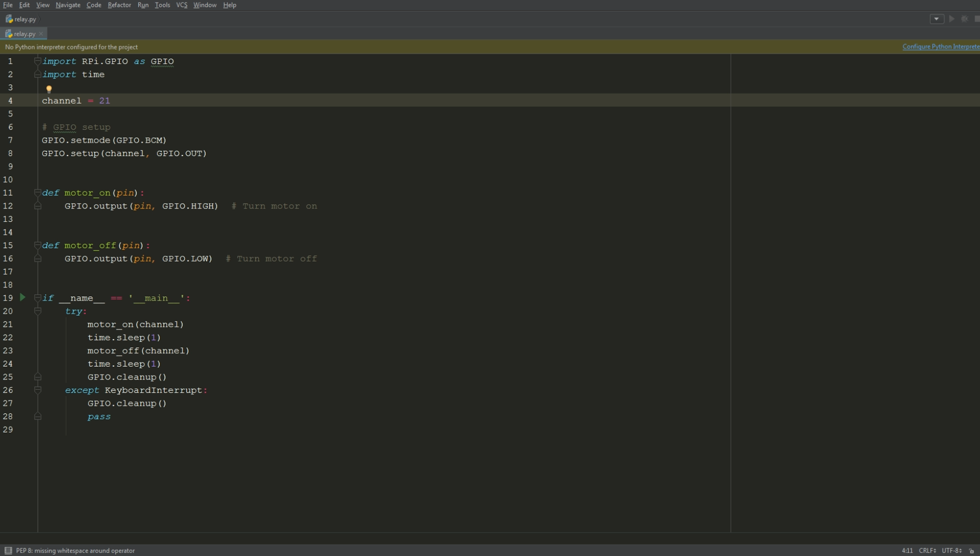Image resolution: width=980 pixels, height=556 pixels.
Task: Click green run gutter arrow at line 19
Action: click(22, 297)
